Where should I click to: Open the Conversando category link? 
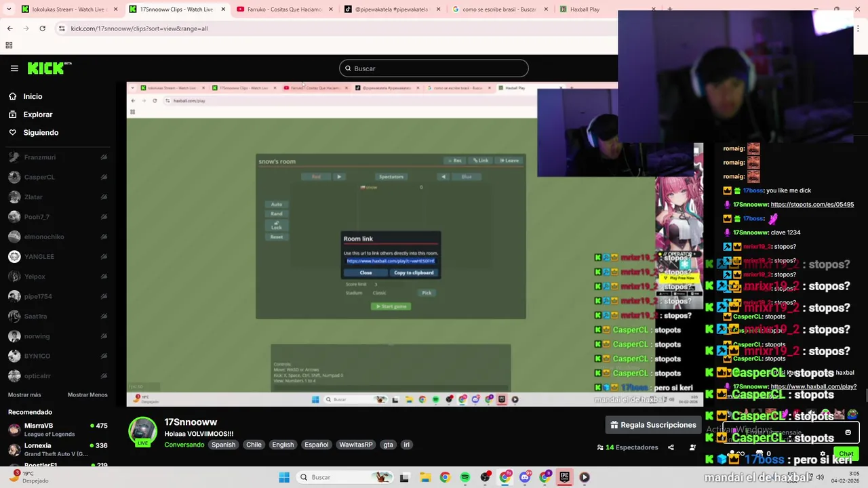pos(184,445)
